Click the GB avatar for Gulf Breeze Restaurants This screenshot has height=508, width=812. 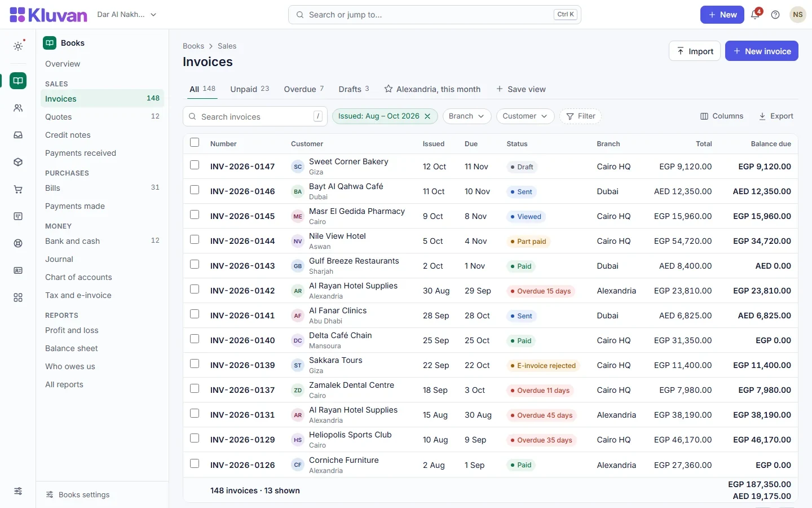[298, 266]
